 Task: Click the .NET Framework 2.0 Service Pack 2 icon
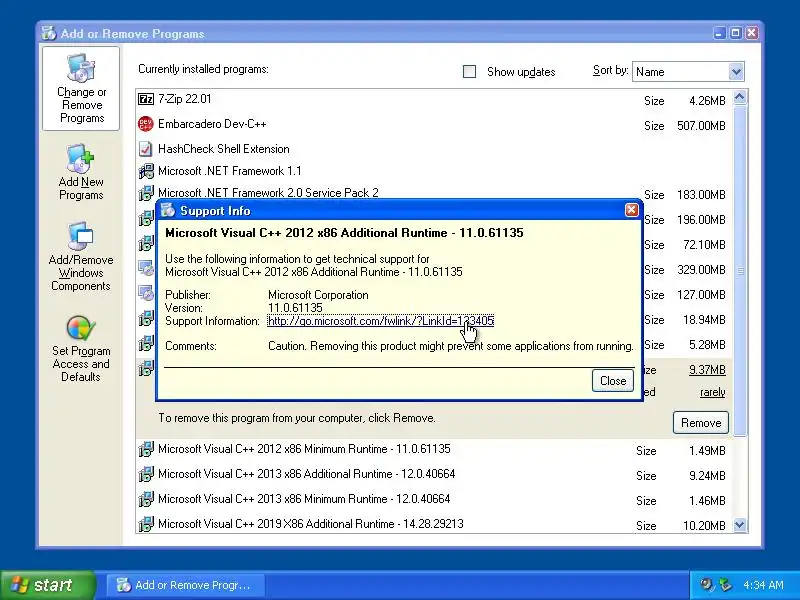click(146, 193)
